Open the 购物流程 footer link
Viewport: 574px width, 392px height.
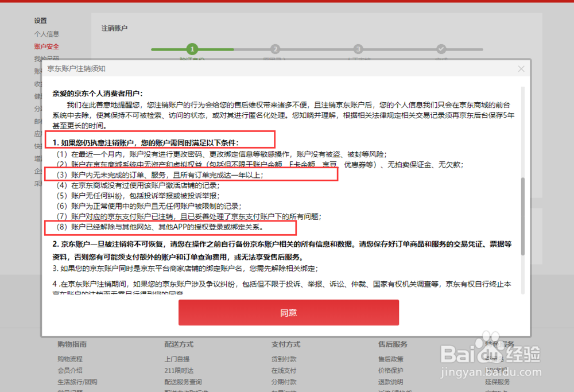pos(70,359)
